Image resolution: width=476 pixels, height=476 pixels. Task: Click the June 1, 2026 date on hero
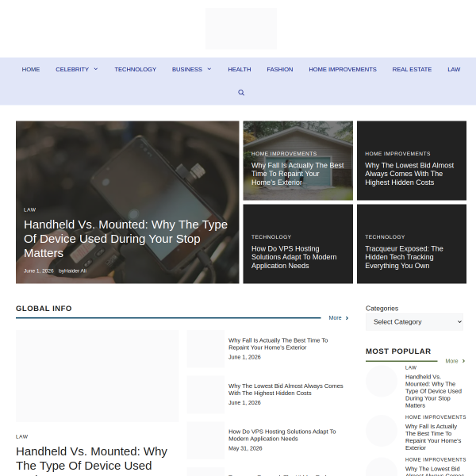[39, 271]
